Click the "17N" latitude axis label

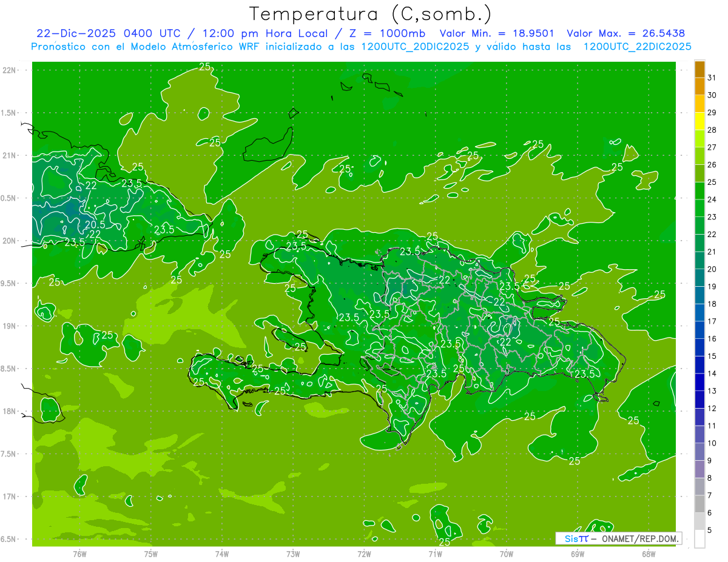(x=10, y=497)
